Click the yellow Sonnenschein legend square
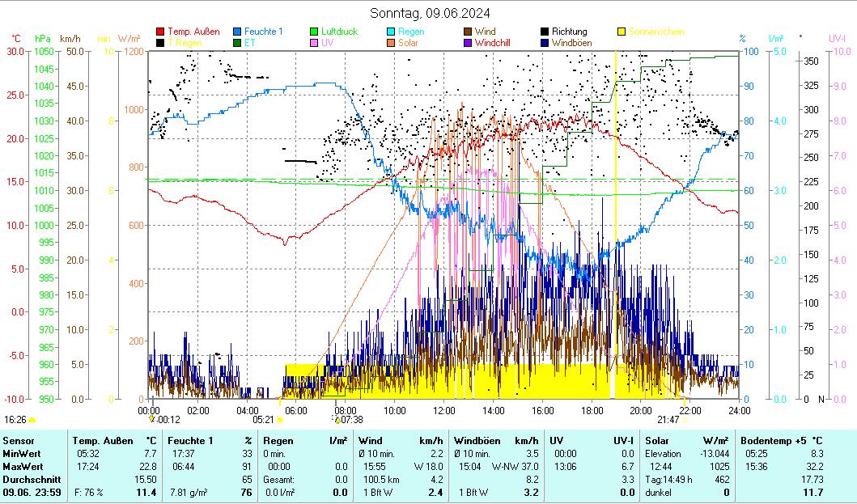857x504 pixels. (x=622, y=32)
